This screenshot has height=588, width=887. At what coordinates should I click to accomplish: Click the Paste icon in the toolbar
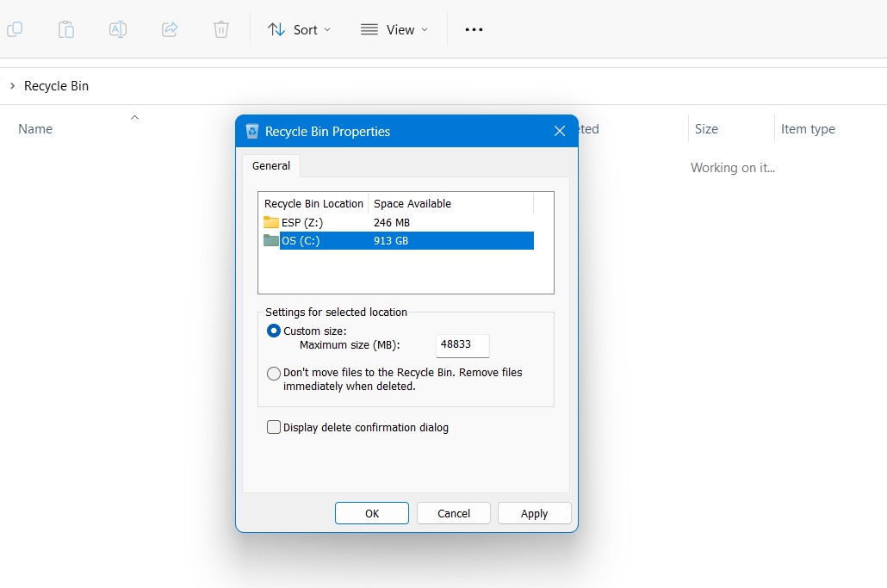66,28
